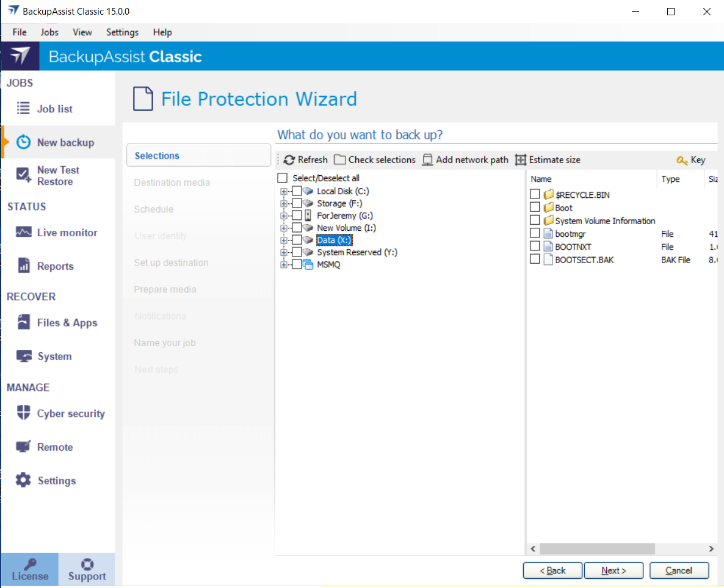Open the Job list icon in sidebar
Image resolution: width=724 pixels, height=588 pixels.
(x=23, y=109)
